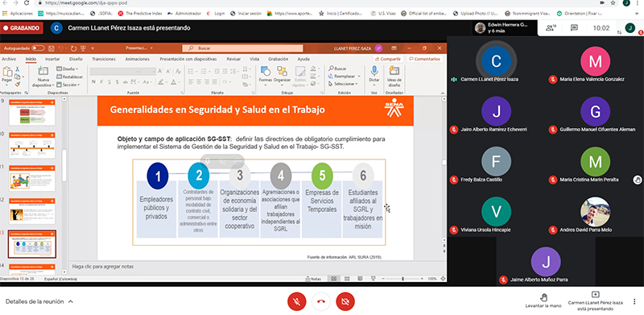The height and width of the screenshot is (315, 644).
Task: Pick the font color A swatch
Action: [174, 82]
